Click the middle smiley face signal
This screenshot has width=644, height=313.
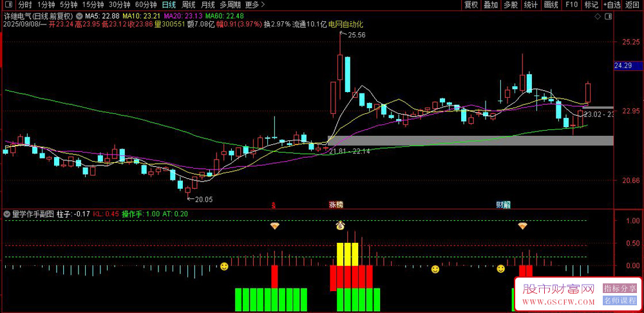pos(435,269)
